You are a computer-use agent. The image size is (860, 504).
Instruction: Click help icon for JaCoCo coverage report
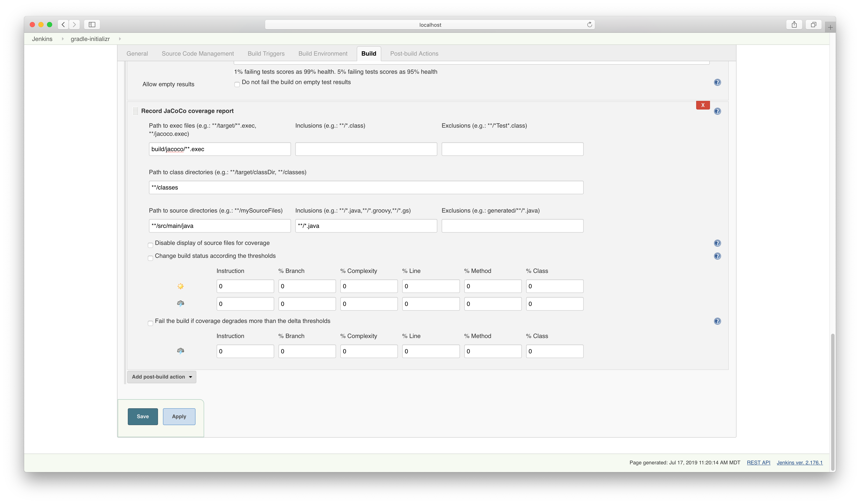pyautogui.click(x=717, y=111)
